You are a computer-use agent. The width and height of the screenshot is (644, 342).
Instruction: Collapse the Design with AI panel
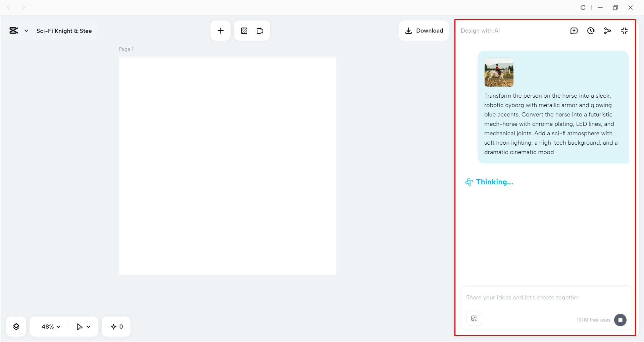(x=624, y=31)
